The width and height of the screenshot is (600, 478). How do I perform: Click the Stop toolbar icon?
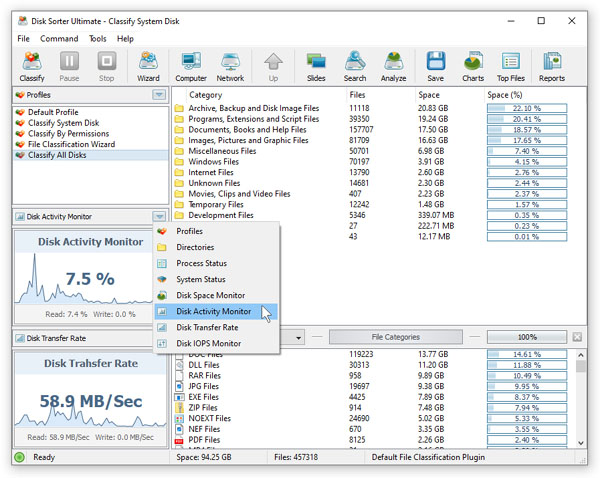[106, 67]
